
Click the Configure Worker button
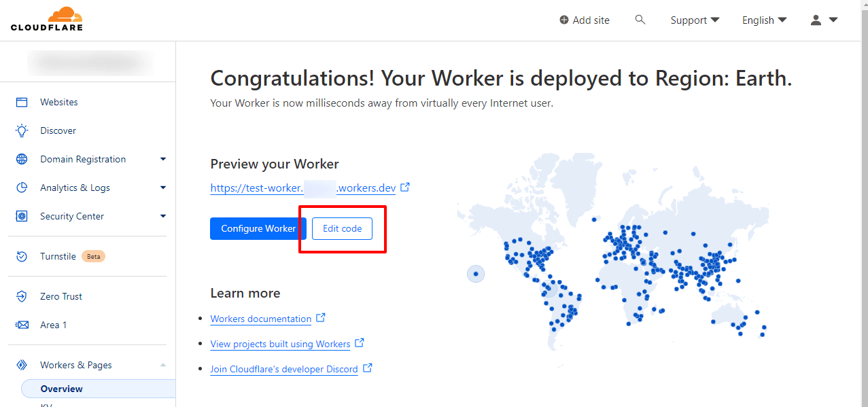(258, 228)
